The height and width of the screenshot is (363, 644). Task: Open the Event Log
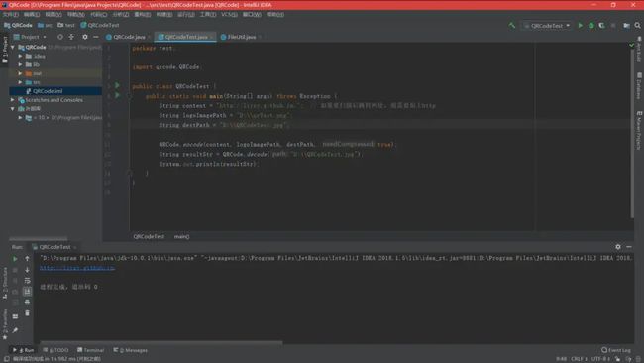[x=616, y=350]
